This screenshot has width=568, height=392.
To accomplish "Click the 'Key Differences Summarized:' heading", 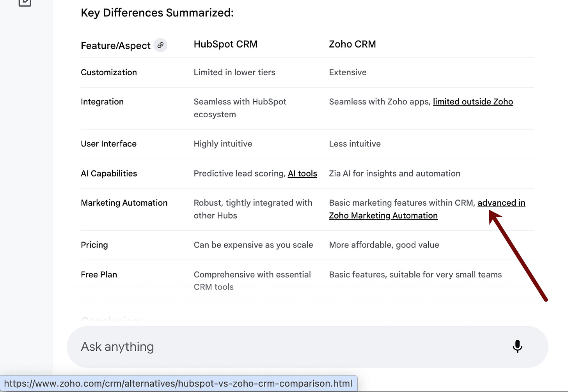I will click(157, 13).
